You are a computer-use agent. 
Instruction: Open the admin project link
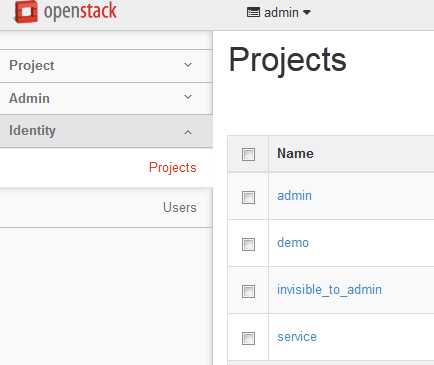coord(294,196)
